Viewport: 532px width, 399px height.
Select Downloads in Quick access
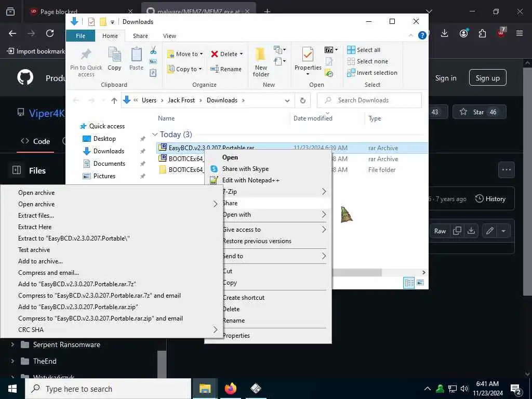(109, 151)
